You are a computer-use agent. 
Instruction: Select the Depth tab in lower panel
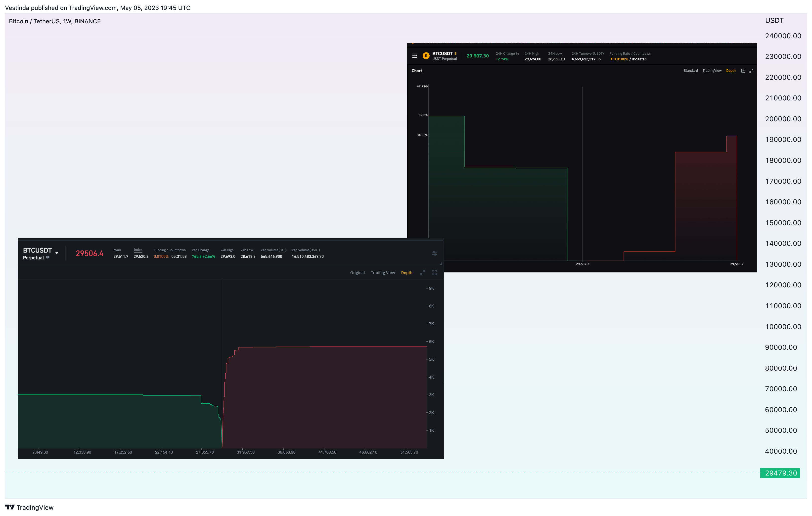pyautogui.click(x=407, y=273)
